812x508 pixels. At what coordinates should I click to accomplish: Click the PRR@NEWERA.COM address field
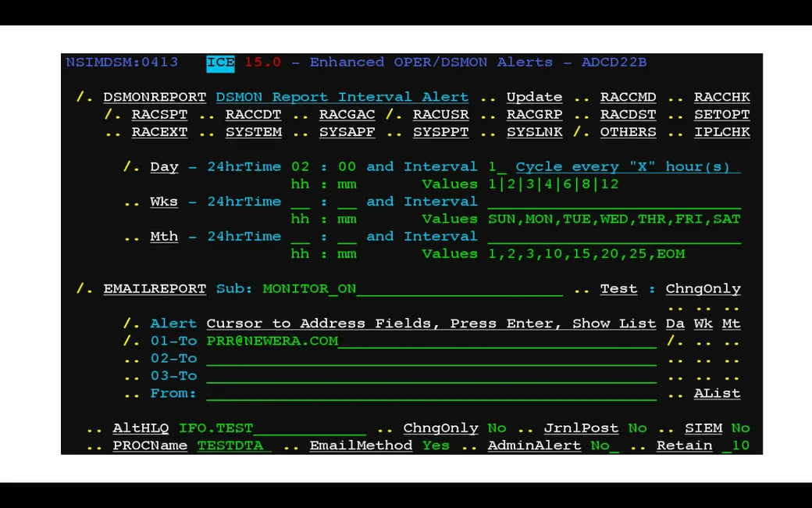click(x=431, y=341)
